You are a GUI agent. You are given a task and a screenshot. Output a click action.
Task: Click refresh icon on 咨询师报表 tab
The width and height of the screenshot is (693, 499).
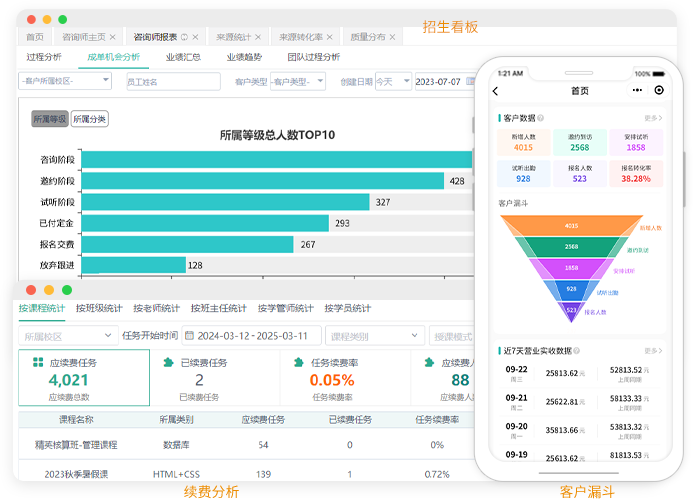tap(184, 37)
